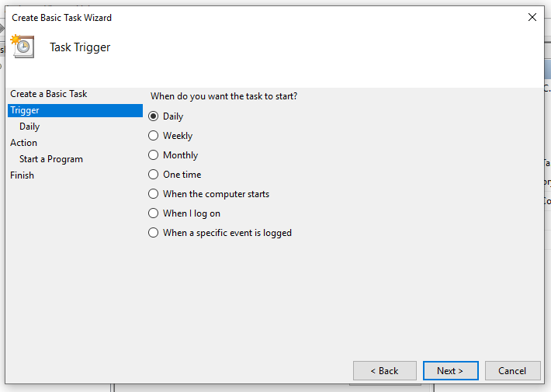This screenshot has width=551, height=392.
Task: Click the Next button
Action: coord(450,370)
